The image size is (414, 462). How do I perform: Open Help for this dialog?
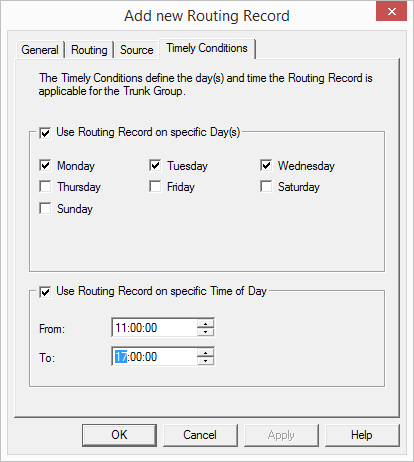[362, 435]
